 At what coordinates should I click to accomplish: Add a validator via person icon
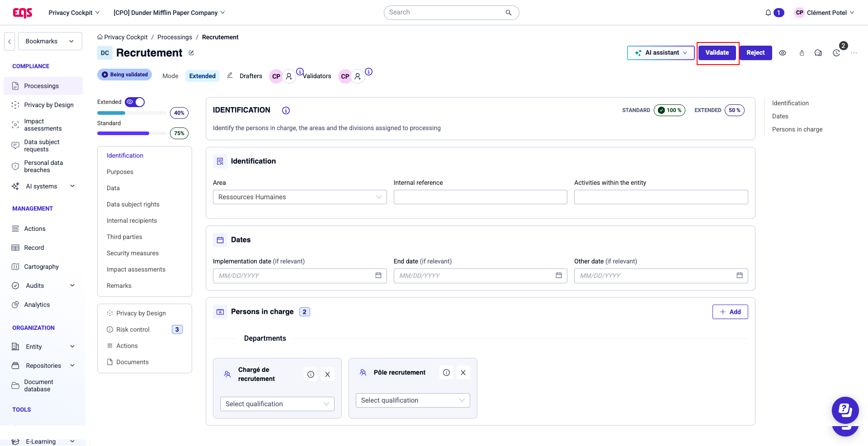(358, 76)
